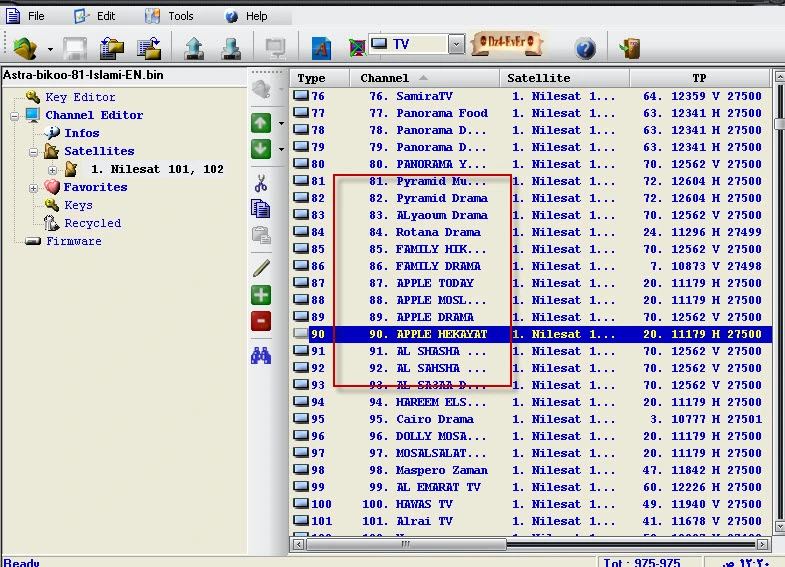Click the upload to receiver icon
Viewport: 785px width, 567px height.
194,49
